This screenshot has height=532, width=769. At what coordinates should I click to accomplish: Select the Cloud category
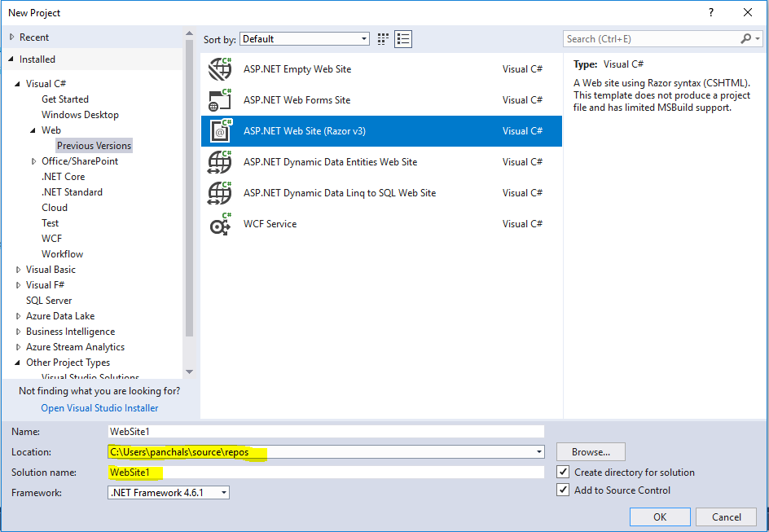point(55,208)
